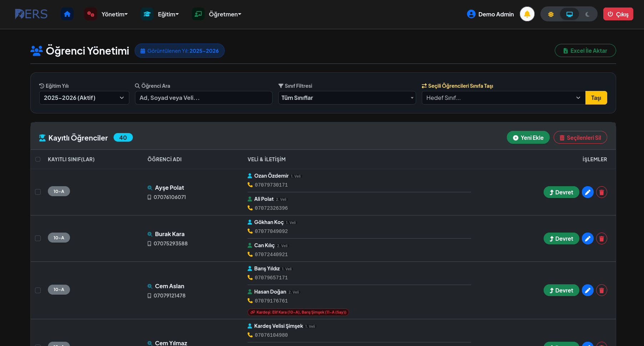Screen dimensions: 644x346
Task: Click the Demo Admin user avatar icon
Action: tap(471, 14)
